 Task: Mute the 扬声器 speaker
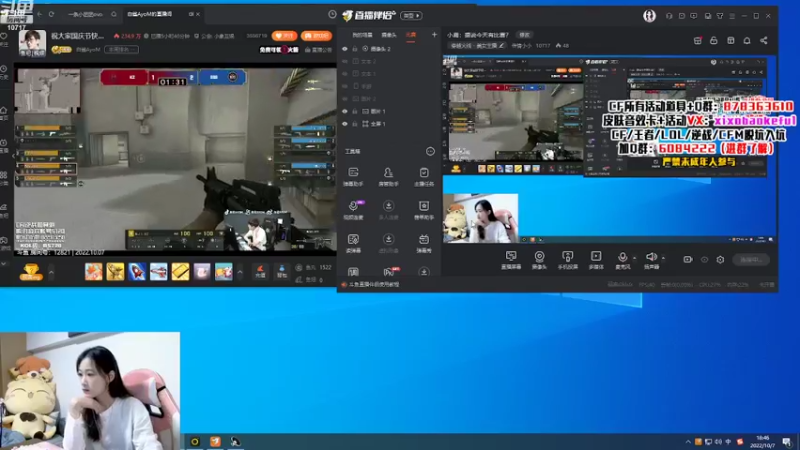651,259
